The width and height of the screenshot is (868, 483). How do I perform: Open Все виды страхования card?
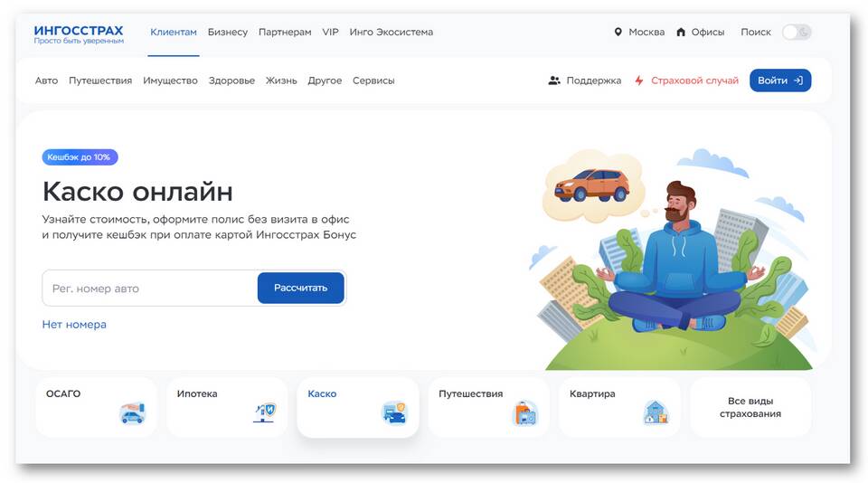(x=750, y=407)
